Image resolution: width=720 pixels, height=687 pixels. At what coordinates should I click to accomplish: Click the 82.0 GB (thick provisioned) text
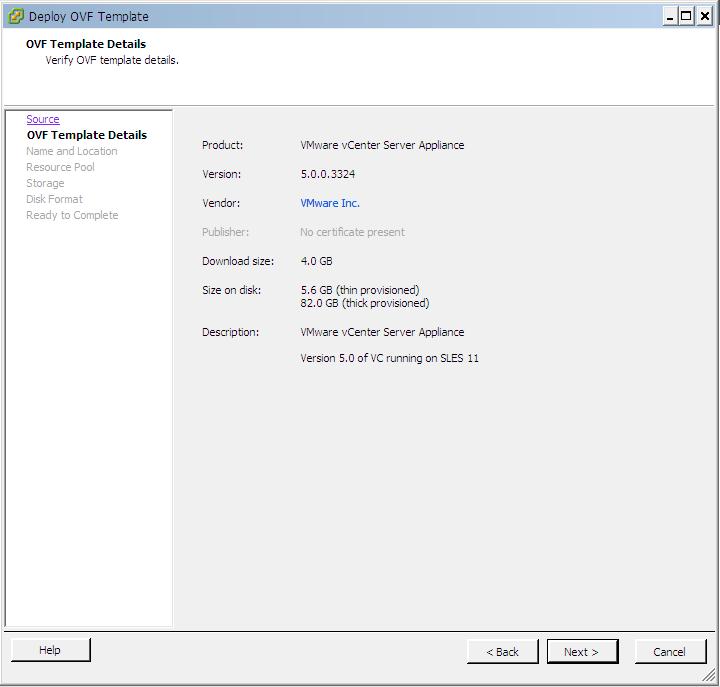tap(365, 303)
